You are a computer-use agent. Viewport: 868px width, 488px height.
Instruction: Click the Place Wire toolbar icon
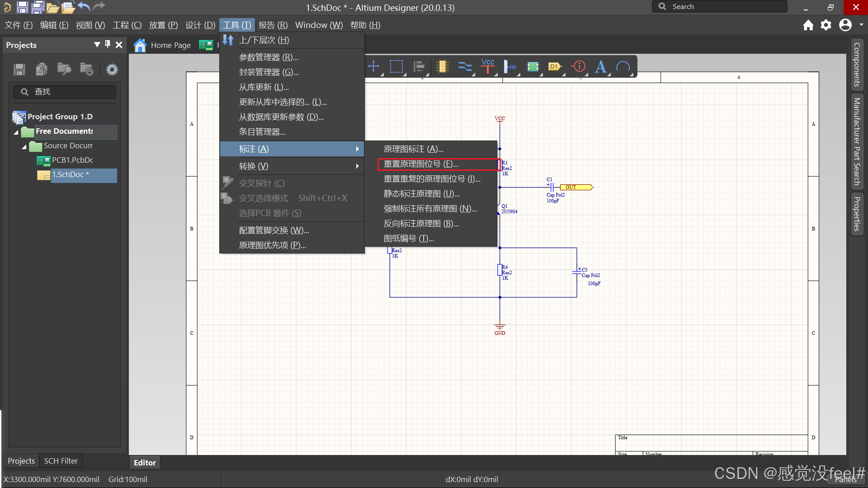(465, 67)
